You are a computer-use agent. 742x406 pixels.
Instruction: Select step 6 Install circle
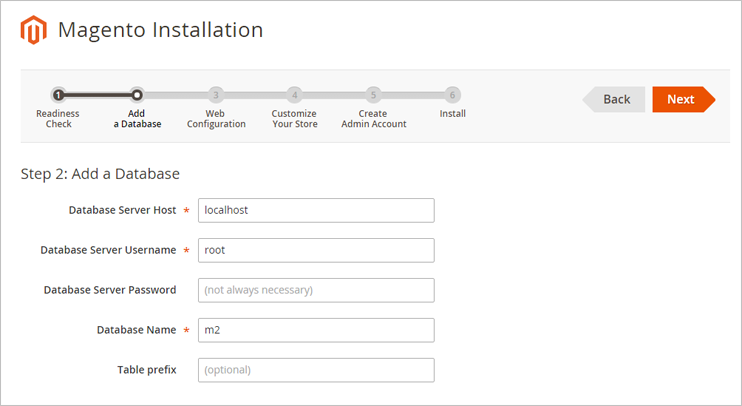452,95
